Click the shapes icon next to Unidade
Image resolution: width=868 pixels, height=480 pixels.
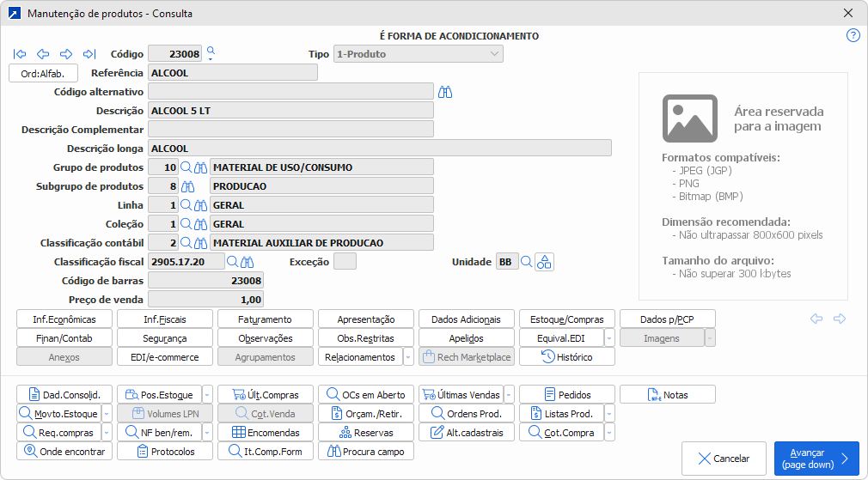[544, 262]
